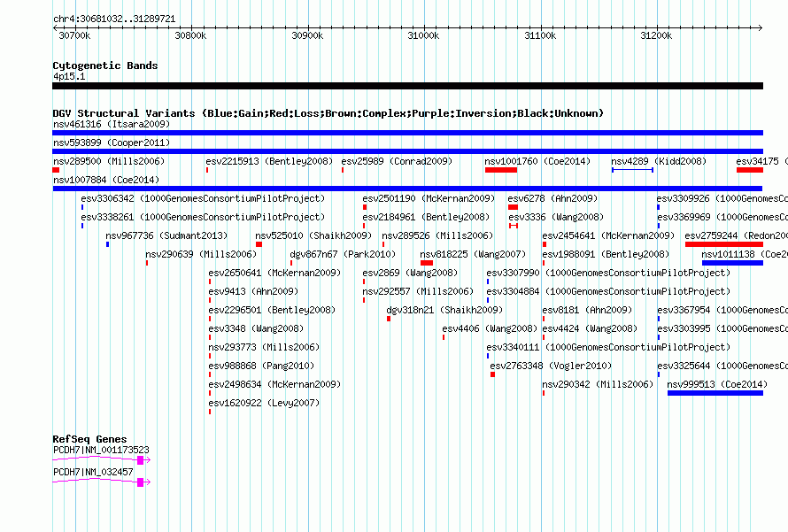Select the blue bar under nsv999513

tap(715, 393)
